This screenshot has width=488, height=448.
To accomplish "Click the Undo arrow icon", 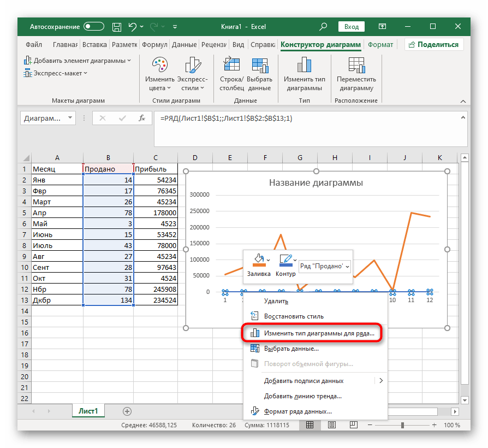I will [x=133, y=26].
